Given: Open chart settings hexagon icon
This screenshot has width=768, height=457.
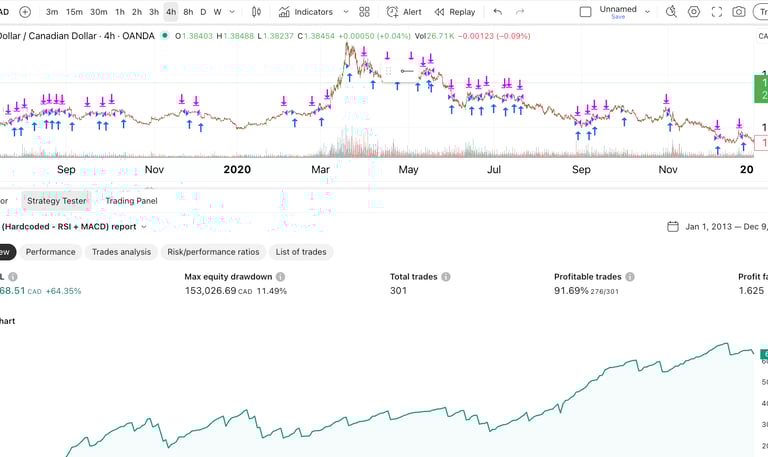Looking at the screenshot, I should tap(694, 12).
